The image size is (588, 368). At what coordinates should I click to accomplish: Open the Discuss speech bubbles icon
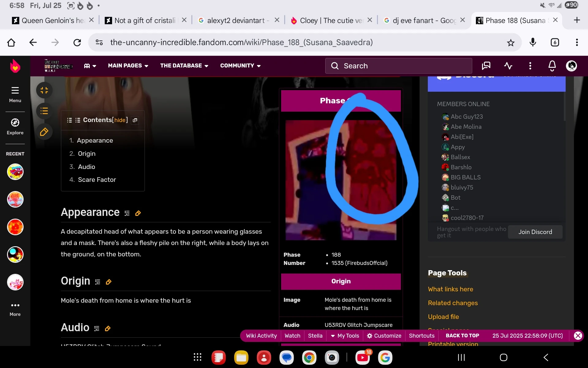[x=486, y=66]
